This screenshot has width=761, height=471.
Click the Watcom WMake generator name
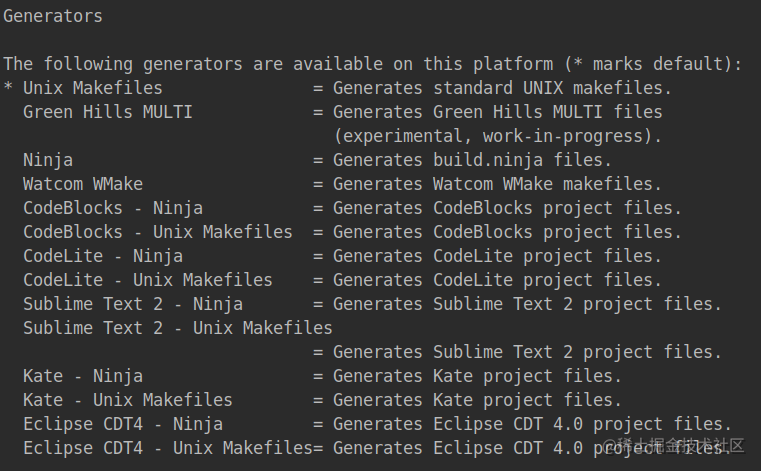(83, 184)
